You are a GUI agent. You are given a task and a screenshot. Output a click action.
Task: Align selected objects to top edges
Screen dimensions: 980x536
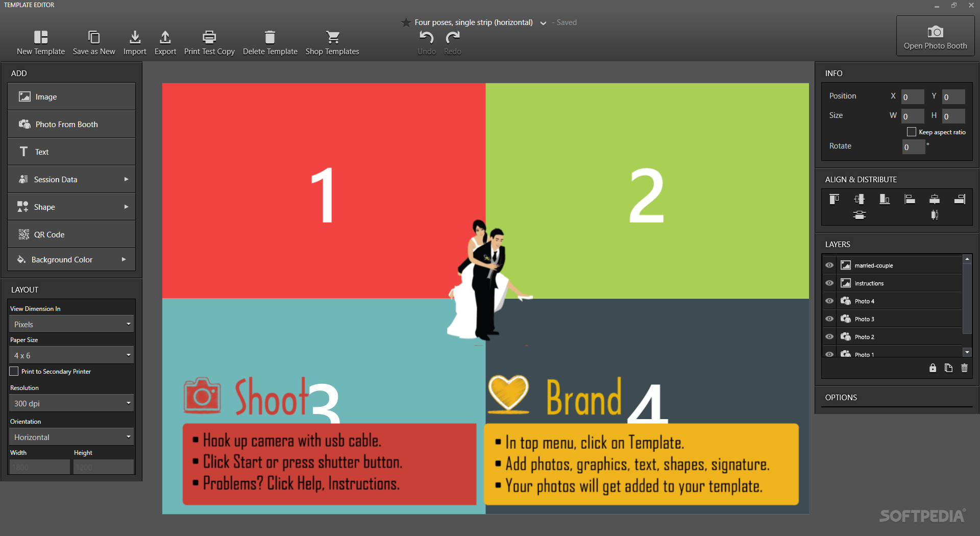pos(835,199)
